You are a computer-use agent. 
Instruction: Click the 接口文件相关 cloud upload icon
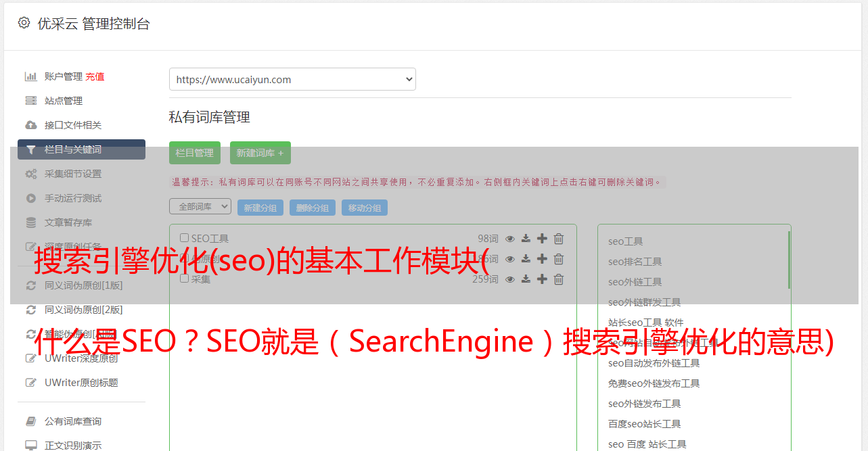tap(30, 125)
